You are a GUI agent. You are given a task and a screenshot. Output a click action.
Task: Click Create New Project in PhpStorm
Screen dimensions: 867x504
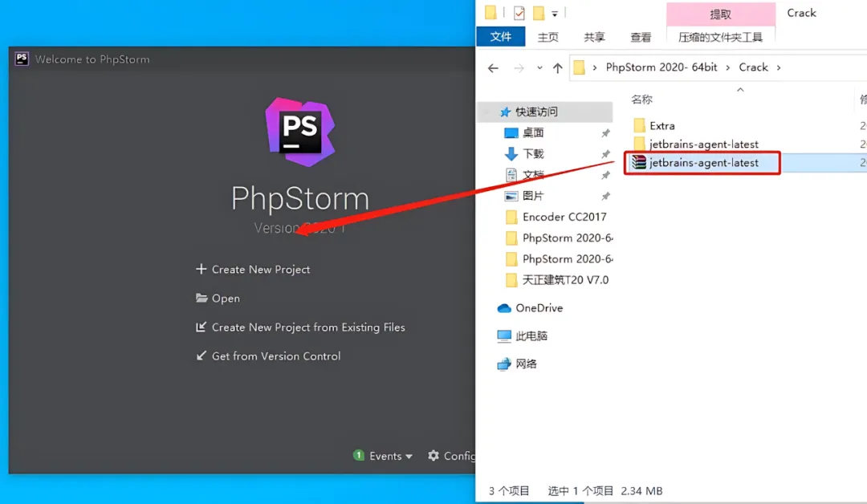tap(260, 270)
